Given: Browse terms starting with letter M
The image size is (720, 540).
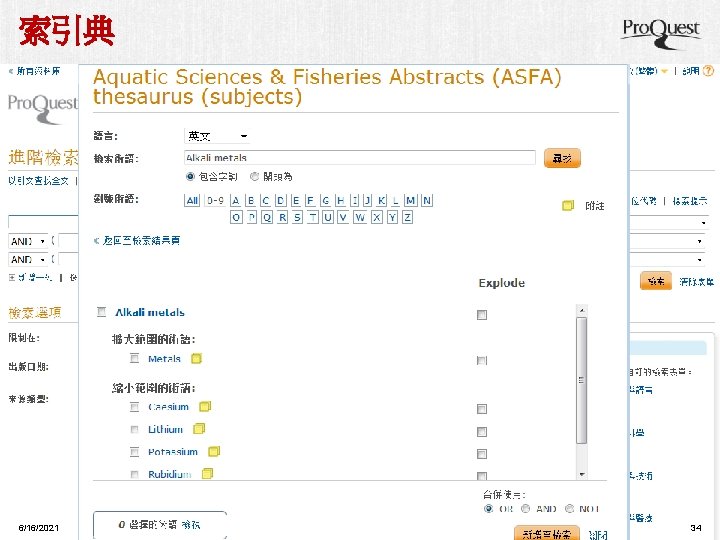Looking at the screenshot, I should [411, 200].
